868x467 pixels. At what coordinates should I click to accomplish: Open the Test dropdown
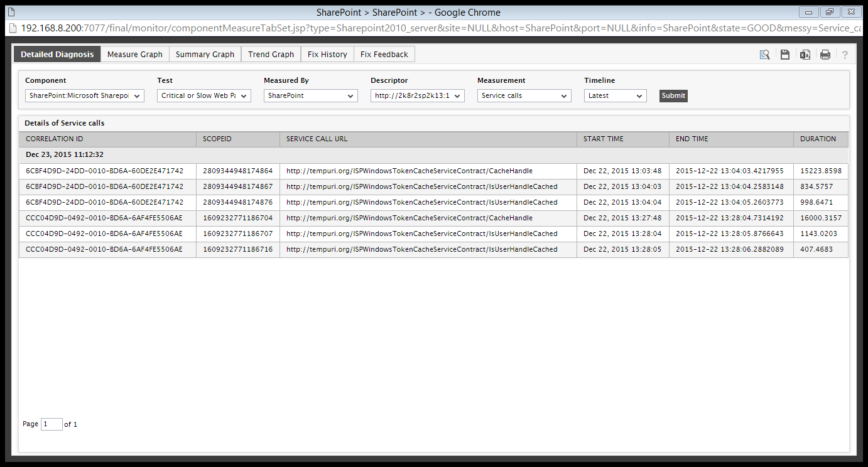click(x=204, y=95)
